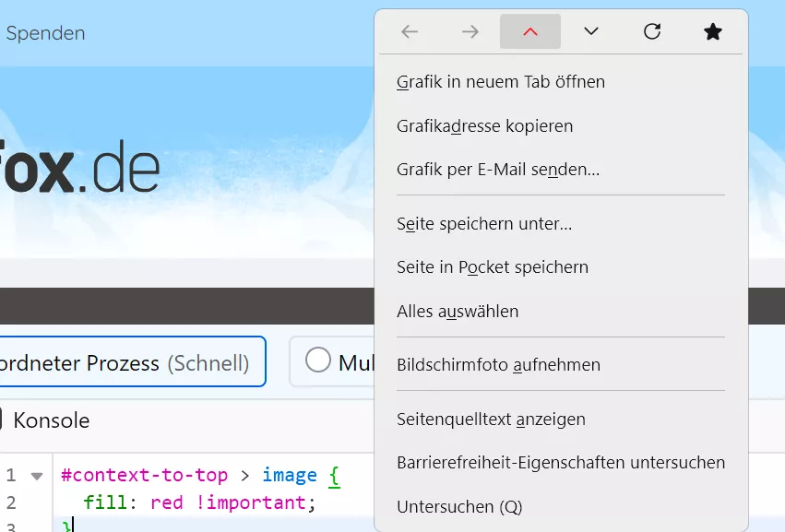Click the 'image' selector word in editor
Viewport: 785px width, 532px height.
pyautogui.click(x=290, y=475)
